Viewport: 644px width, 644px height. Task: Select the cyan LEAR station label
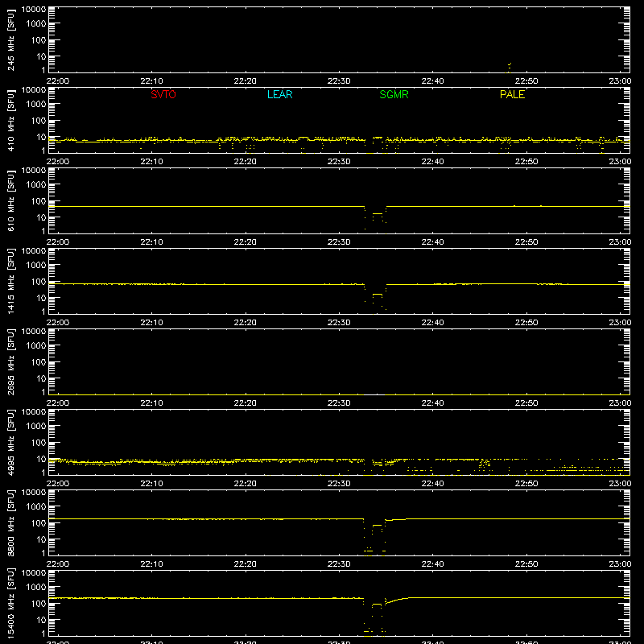(x=279, y=94)
